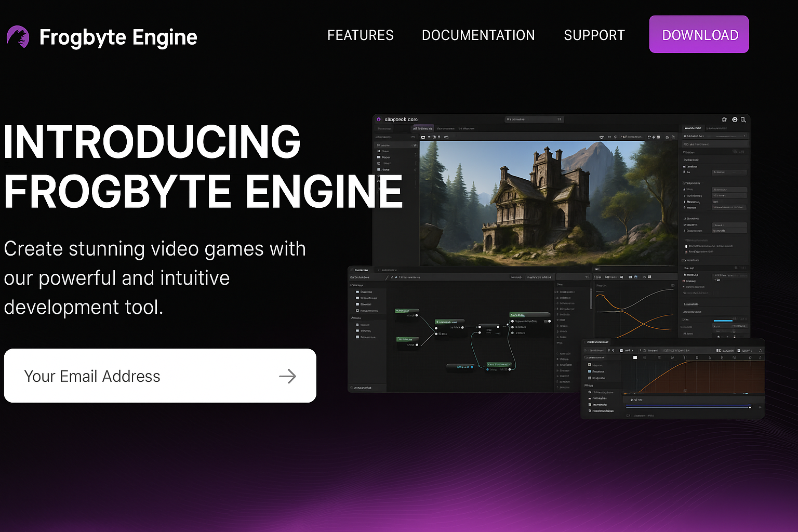798x532 pixels.
Task: Click the Frogbyte Engine logo icon
Action: 18,37
